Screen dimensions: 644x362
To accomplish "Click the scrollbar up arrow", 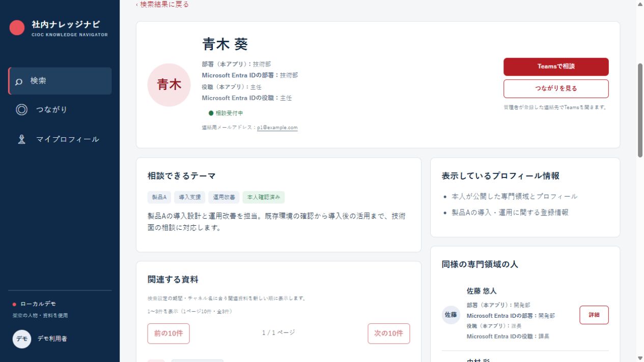I will 640,4.
